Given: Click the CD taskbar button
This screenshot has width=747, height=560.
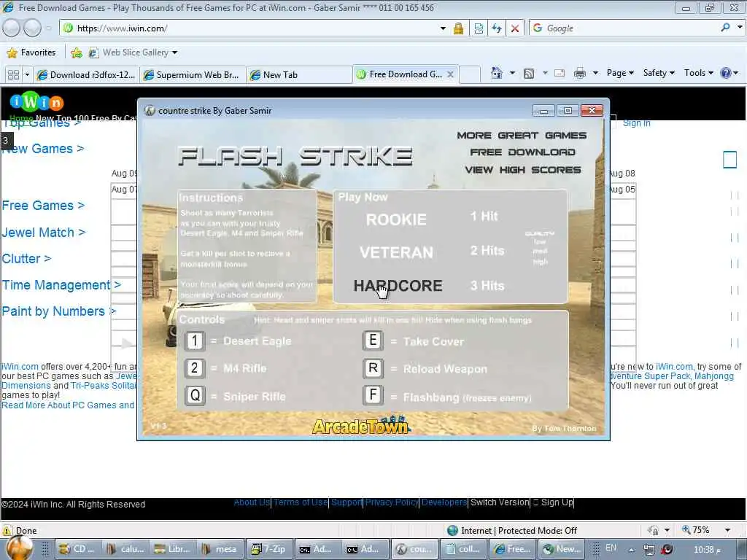Looking at the screenshot, I should pos(79,549).
